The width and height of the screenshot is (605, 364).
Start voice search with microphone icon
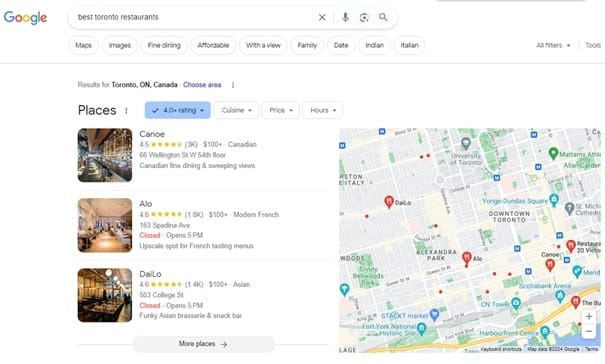(345, 17)
